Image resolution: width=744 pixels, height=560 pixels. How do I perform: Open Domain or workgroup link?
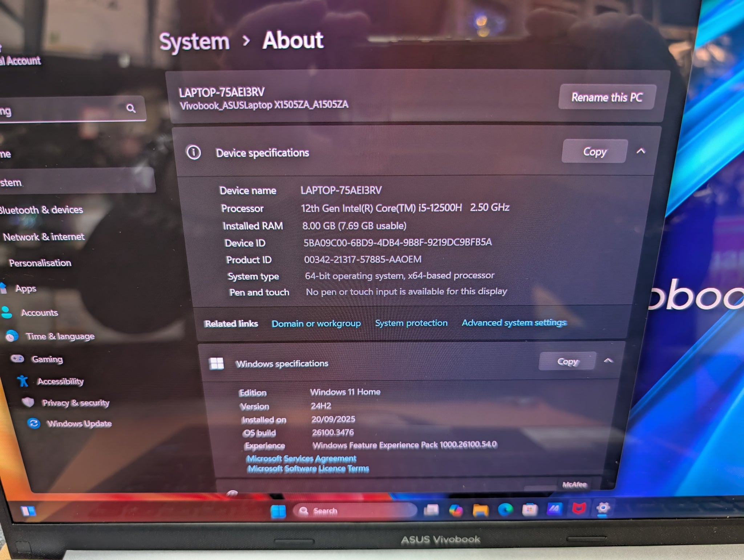click(316, 324)
